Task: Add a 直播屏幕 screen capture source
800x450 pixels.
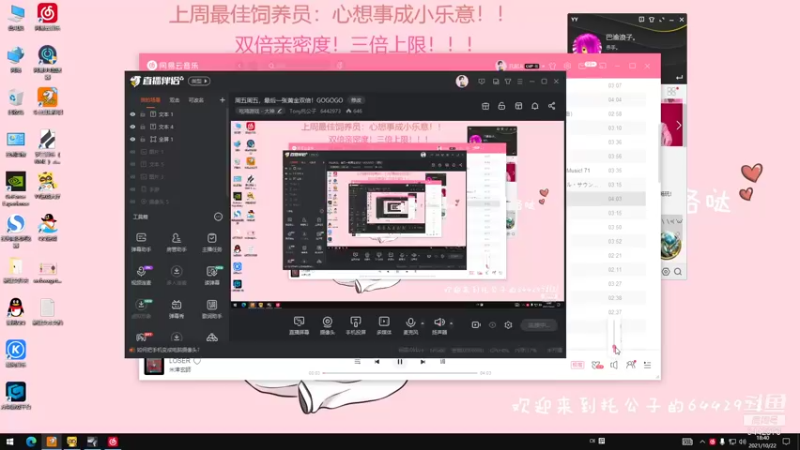Action: 299,325
